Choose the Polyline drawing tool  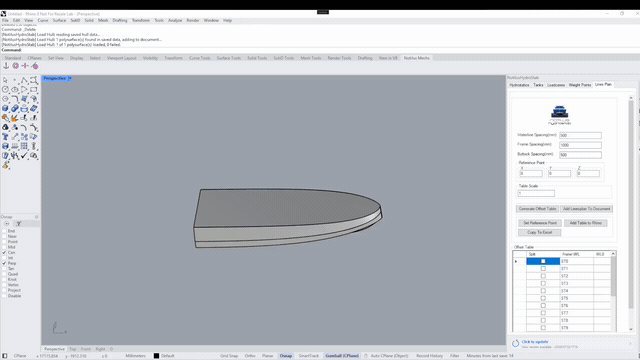(x=24, y=80)
